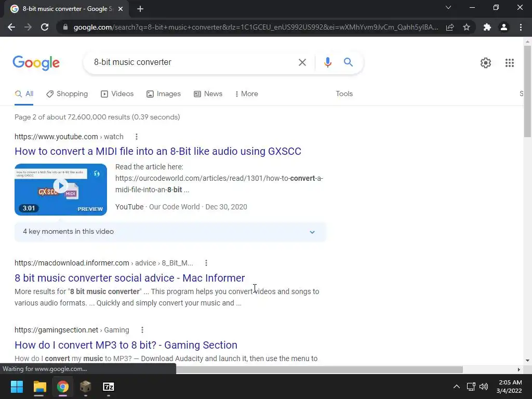Screen dimensions: 532x399
Task: Expand 4 key moments in this video
Action: click(x=170, y=232)
